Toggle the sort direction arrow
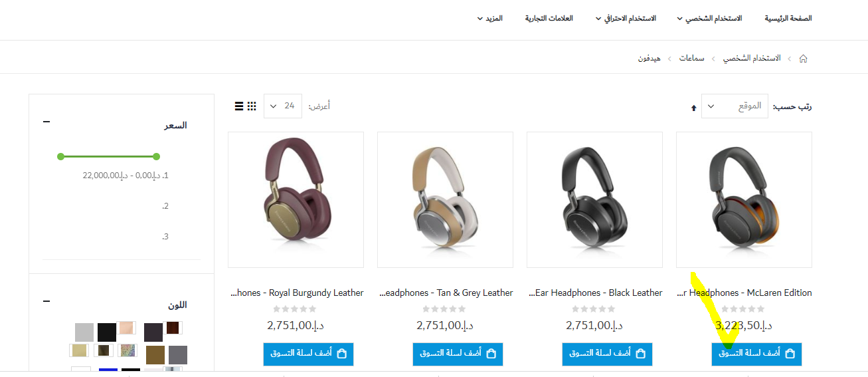Screen dimensions: 868x377 (x=694, y=107)
